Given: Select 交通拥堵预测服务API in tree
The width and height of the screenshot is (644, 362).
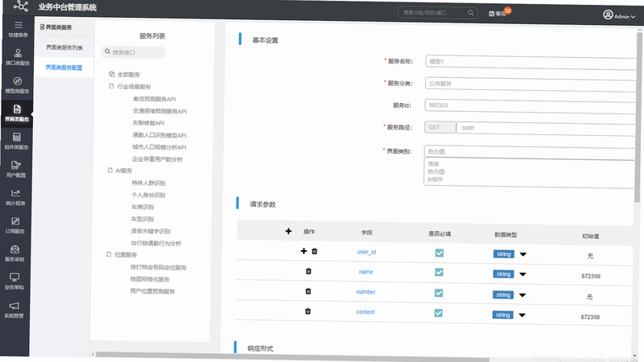Looking at the screenshot, I should 159,111.
